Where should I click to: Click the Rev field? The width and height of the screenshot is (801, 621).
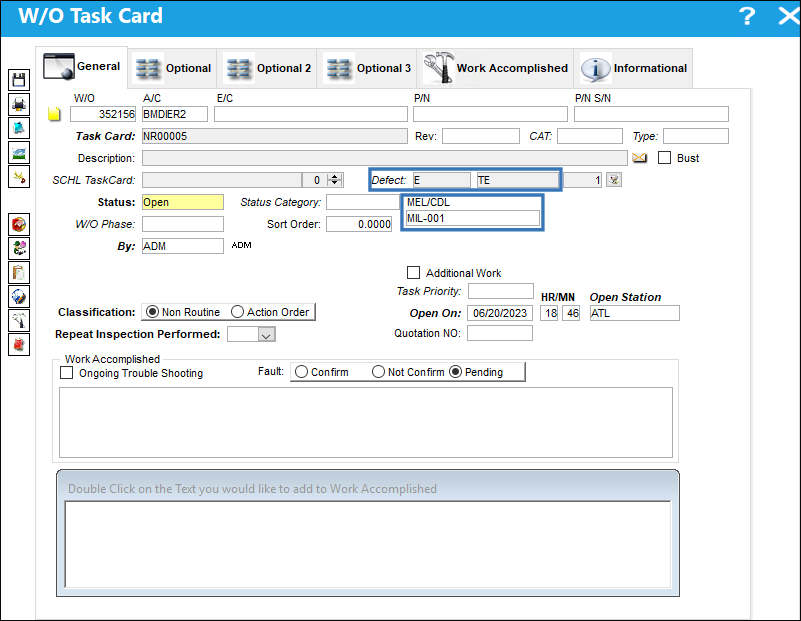(x=481, y=136)
